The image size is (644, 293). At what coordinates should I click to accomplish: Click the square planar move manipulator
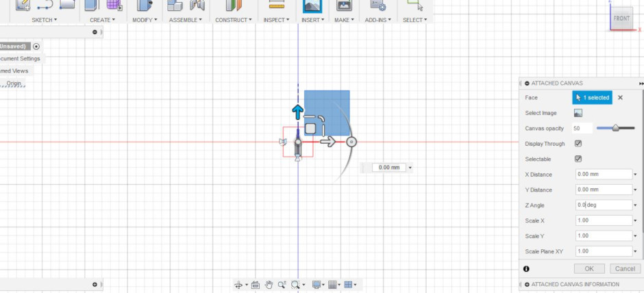[310, 129]
